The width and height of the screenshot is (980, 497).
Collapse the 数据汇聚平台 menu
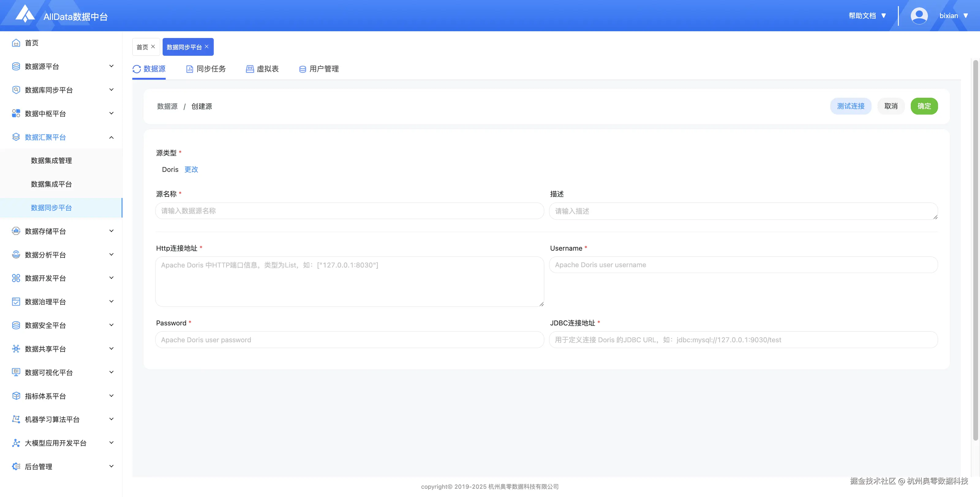click(111, 137)
